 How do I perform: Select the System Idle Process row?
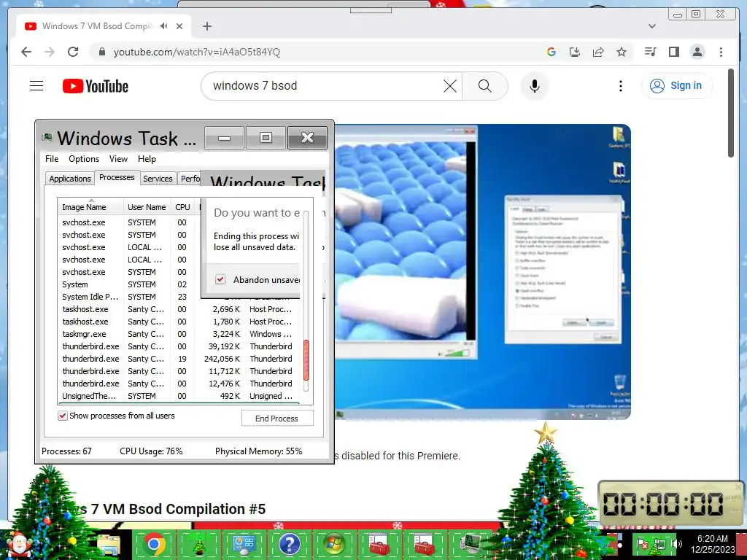128,297
